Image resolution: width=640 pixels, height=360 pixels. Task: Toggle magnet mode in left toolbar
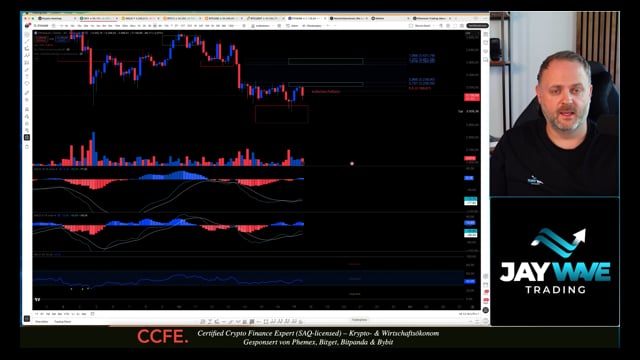point(27,109)
